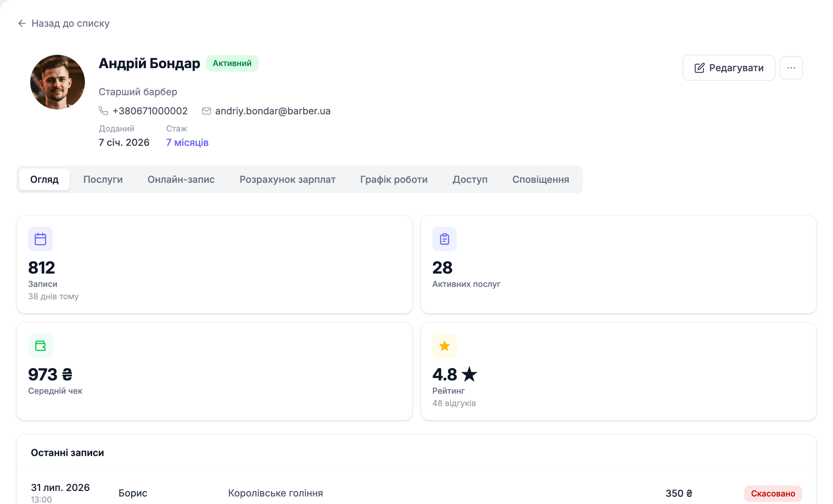The height and width of the screenshot is (504, 833).
Task: Click the back arrow icon
Action: click(22, 23)
